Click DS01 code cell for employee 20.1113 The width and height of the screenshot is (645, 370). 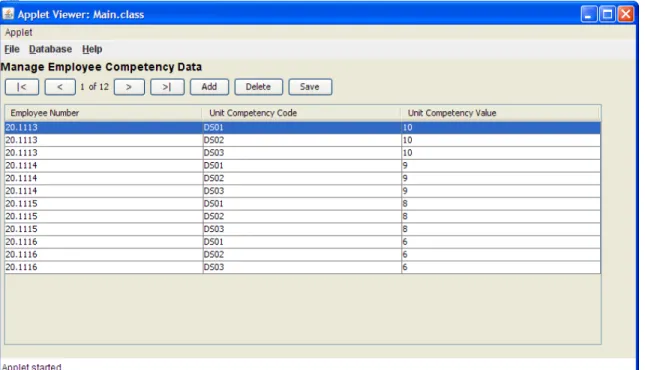coord(302,128)
